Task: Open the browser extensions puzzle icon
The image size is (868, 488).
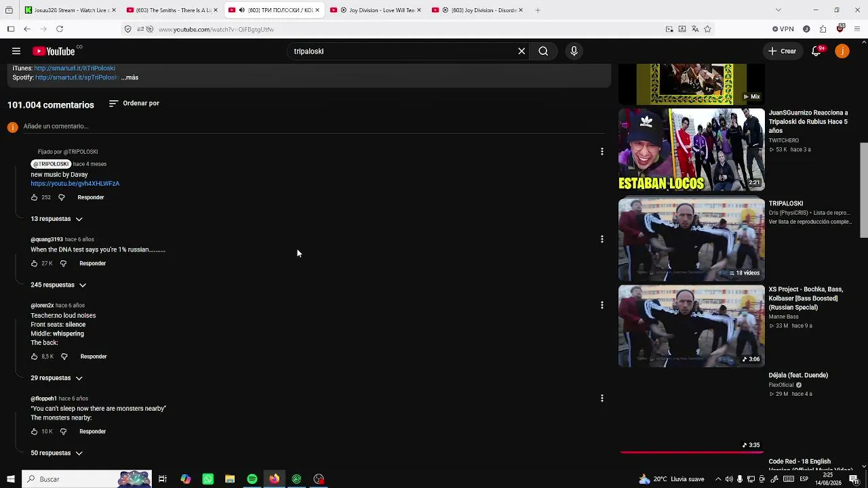Action: coord(823,29)
